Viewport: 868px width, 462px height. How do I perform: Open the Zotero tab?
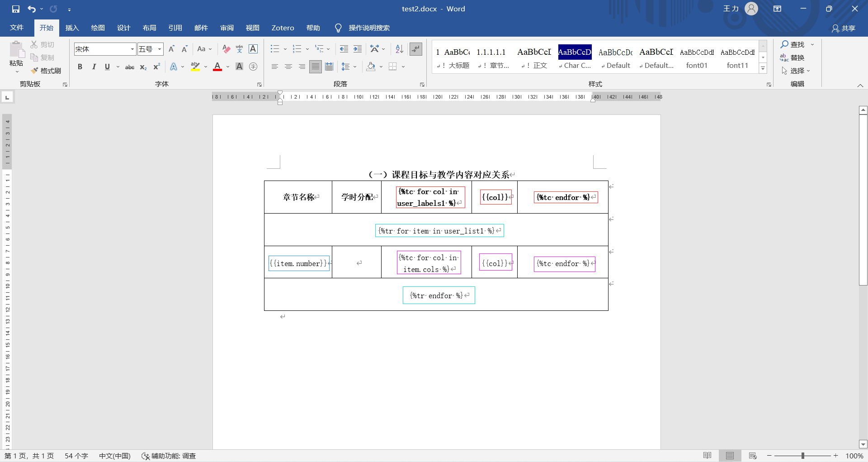point(283,28)
